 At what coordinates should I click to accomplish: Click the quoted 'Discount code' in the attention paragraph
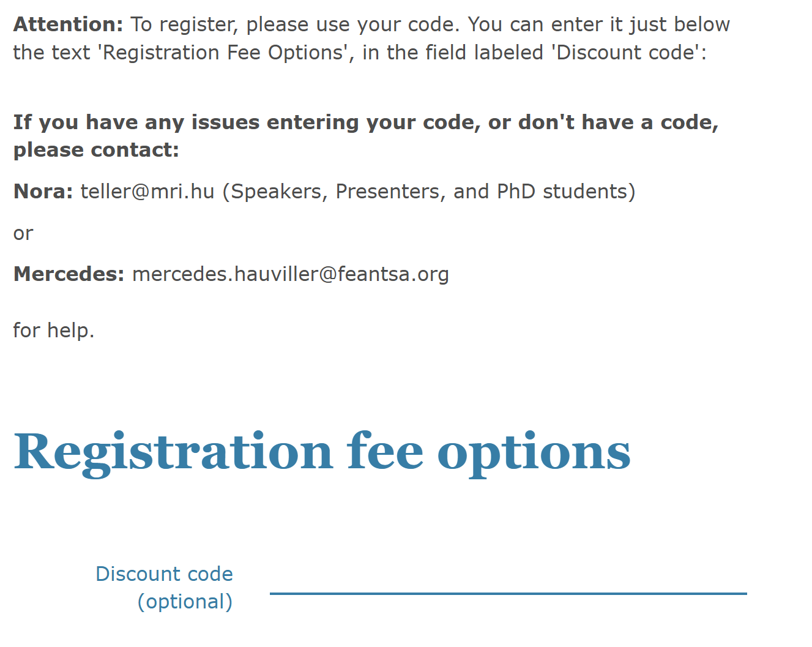pos(627,53)
